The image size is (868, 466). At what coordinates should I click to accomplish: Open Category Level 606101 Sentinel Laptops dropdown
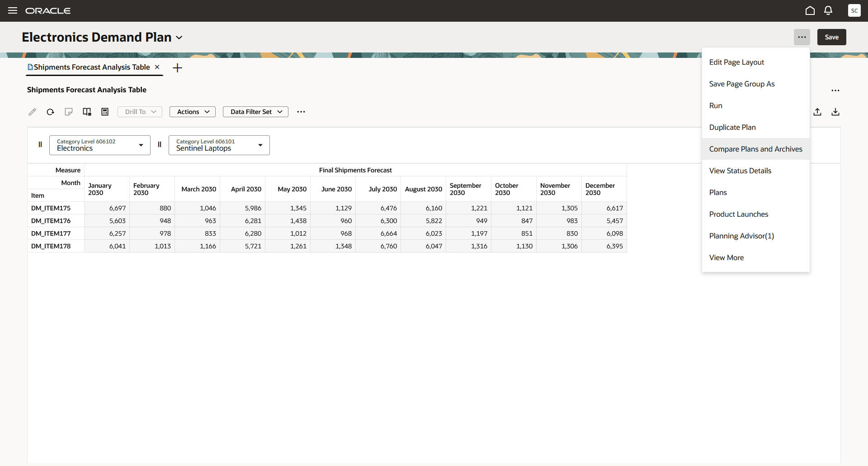[x=219, y=145]
